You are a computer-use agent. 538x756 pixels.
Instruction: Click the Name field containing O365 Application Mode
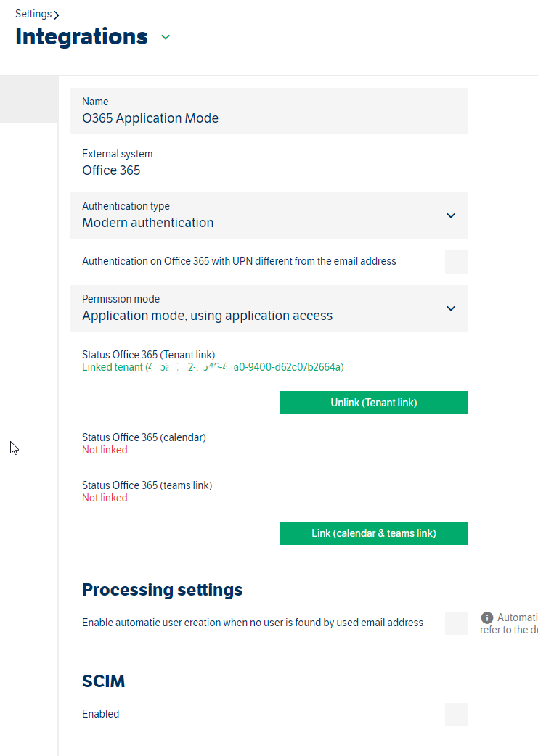(269, 111)
